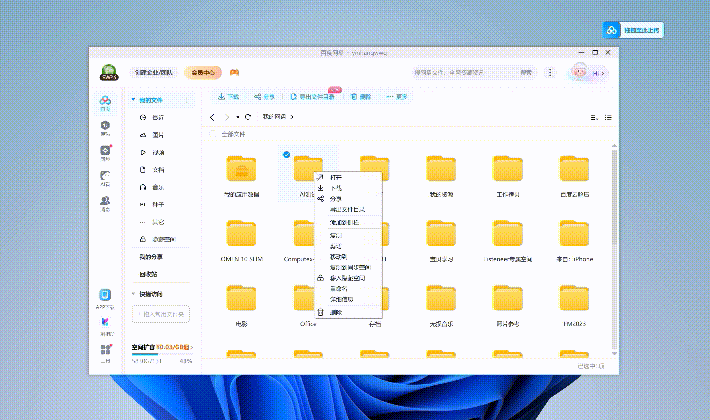
Task: Tick the select-all files checkbox
Action: pyautogui.click(x=212, y=133)
